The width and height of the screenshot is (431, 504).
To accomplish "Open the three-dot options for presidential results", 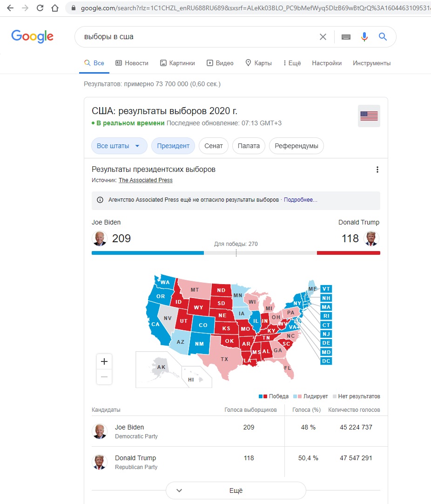I will pos(377,170).
